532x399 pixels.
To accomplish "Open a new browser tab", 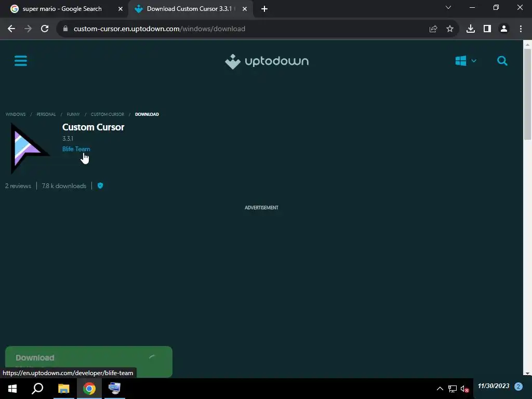I will tap(264, 9).
